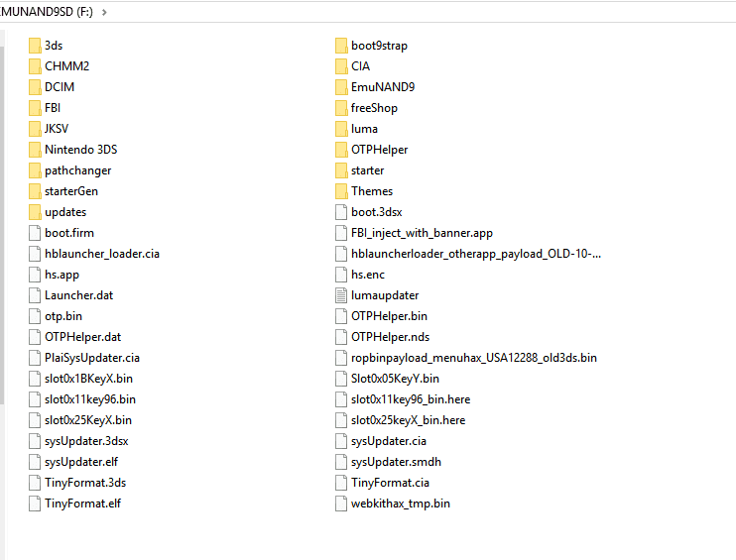Select the file name sysUpdater.cia
This screenshot has width=736, height=560.
pyautogui.click(x=389, y=441)
